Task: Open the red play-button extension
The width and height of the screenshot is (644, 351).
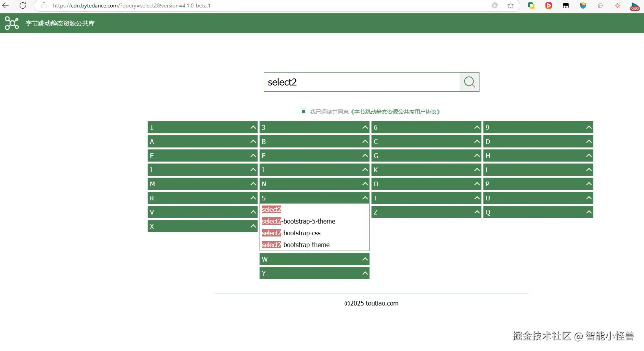Action: (x=549, y=5)
